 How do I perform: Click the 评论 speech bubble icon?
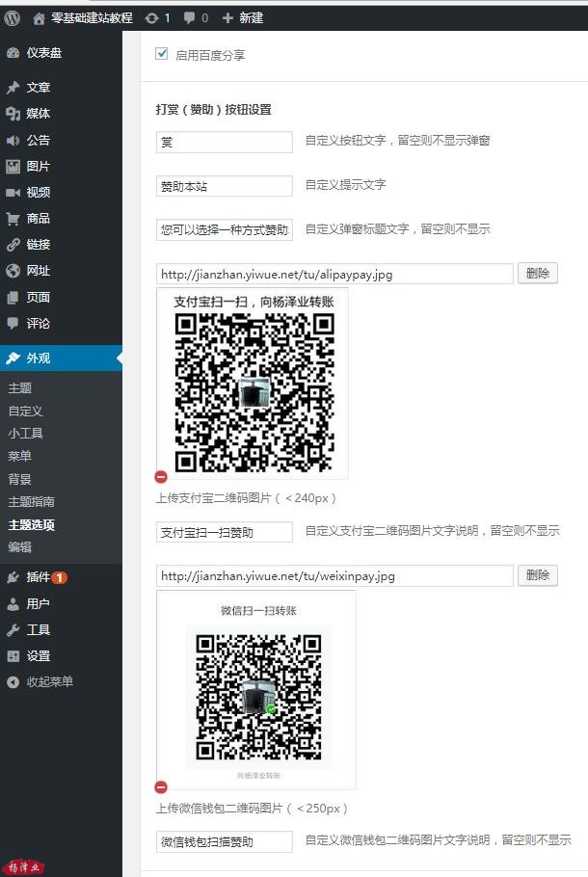pyautogui.click(x=13, y=323)
